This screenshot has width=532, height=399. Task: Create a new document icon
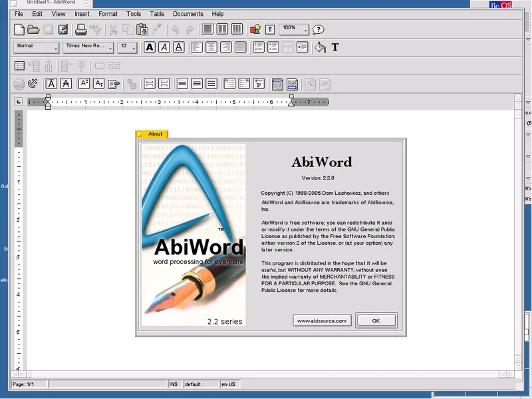(19, 29)
